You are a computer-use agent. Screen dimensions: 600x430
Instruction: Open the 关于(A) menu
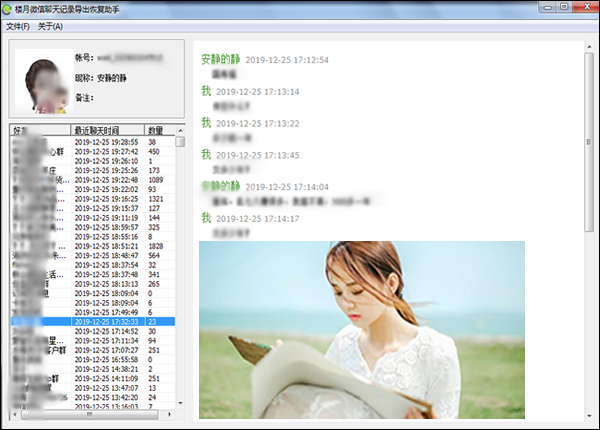(50, 26)
